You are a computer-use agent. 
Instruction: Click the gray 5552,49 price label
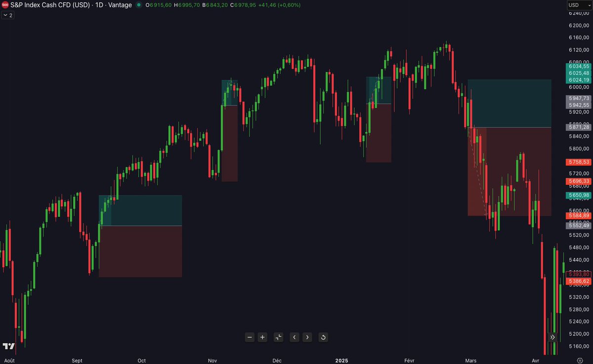[579, 226]
